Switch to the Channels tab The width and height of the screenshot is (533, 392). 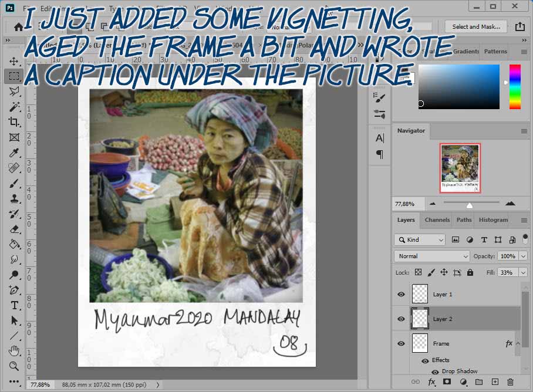coord(437,220)
